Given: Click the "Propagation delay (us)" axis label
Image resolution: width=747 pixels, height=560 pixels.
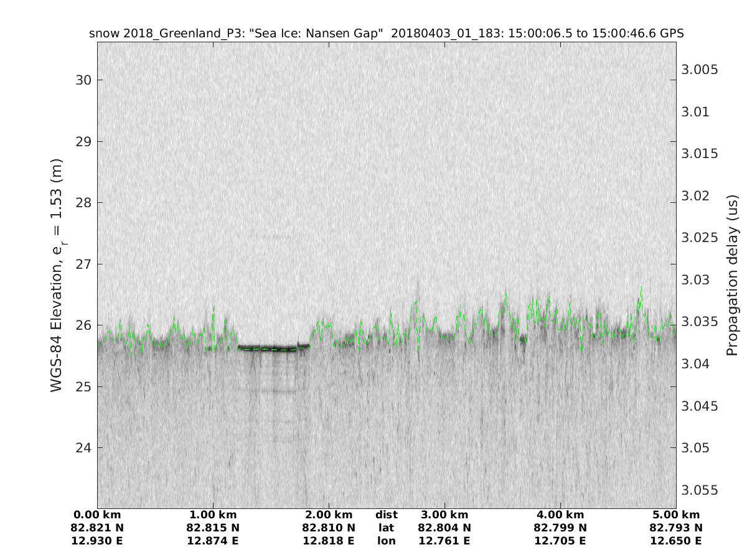Looking at the screenshot, I should [732, 275].
